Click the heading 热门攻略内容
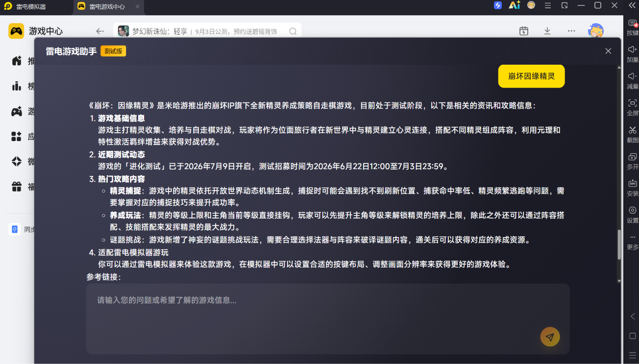 click(x=122, y=179)
